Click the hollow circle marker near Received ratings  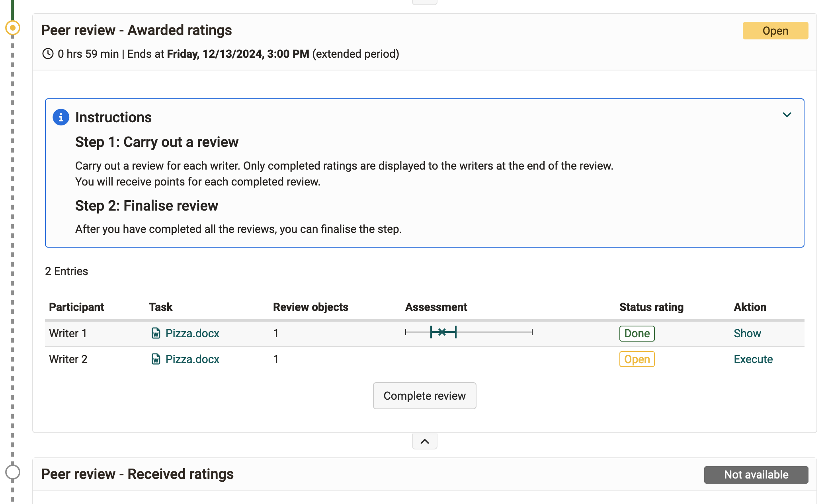[12, 471]
